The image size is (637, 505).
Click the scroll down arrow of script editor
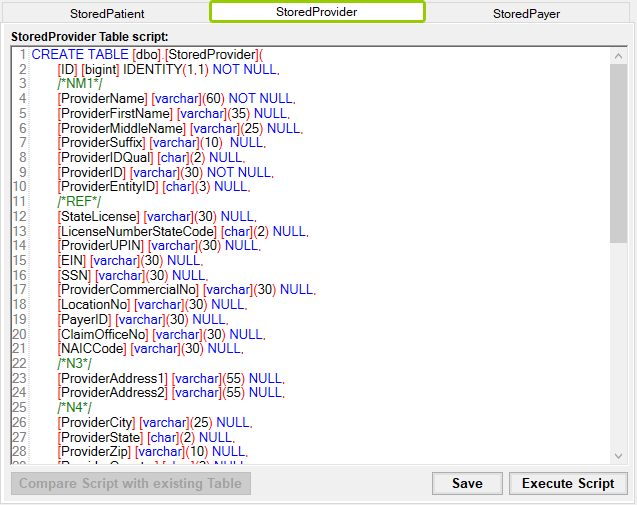point(618,456)
